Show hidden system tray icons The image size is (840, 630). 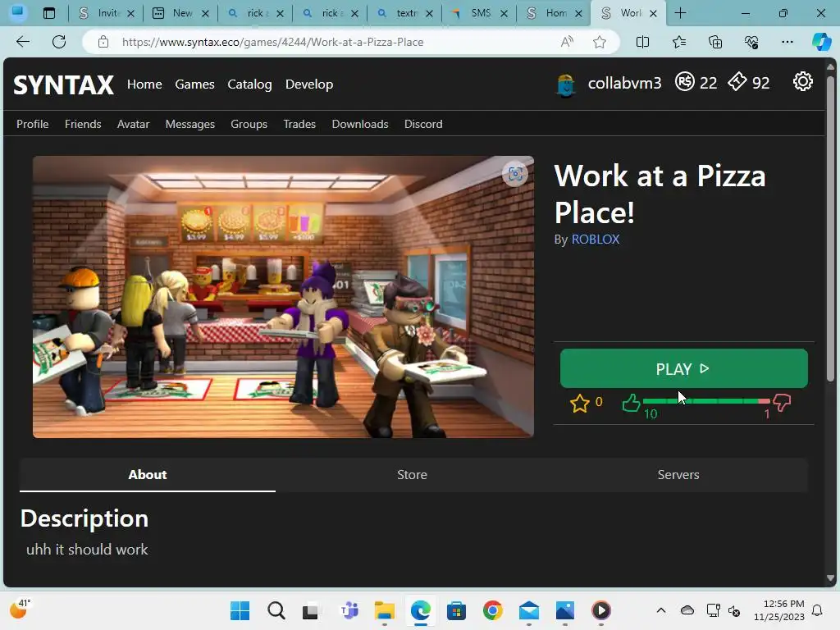[661, 610]
